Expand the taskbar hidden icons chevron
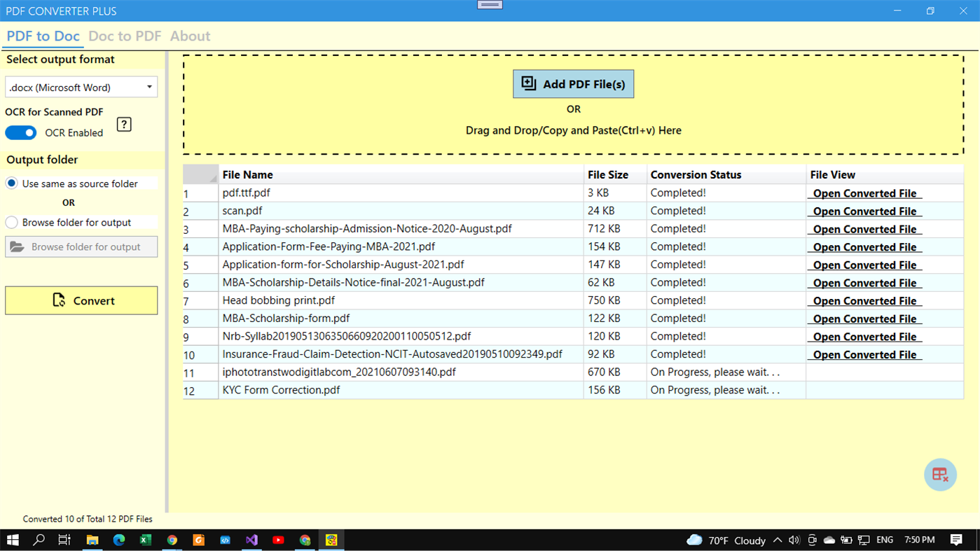Image resolution: width=980 pixels, height=551 pixels. point(778,540)
